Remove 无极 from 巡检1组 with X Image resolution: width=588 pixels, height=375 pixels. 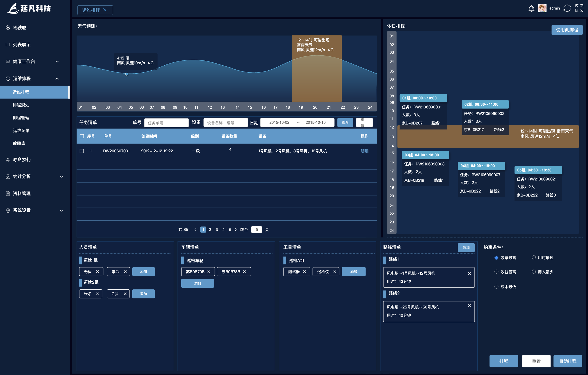click(x=97, y=272)
